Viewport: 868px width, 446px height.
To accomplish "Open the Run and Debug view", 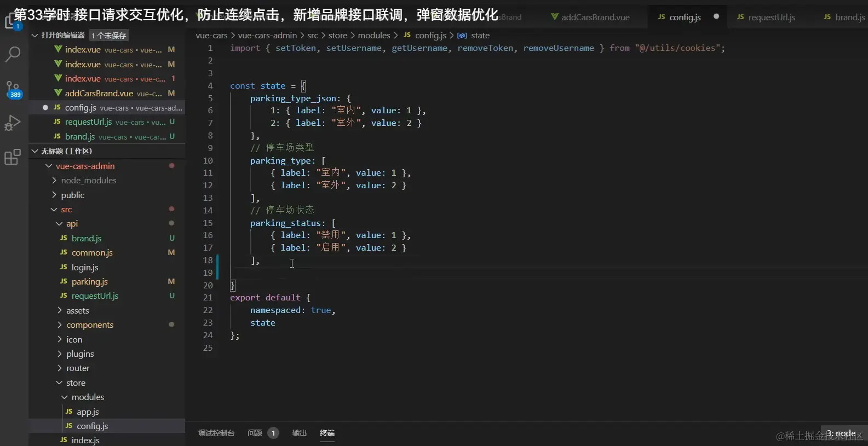I will click(x=13, y=123).
